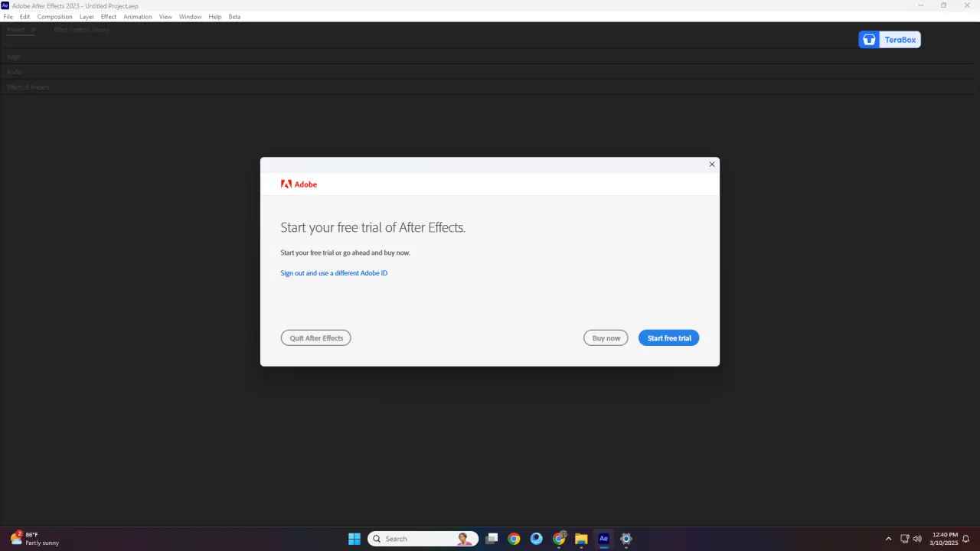Open the Effect menu
This screenshot has width=980, height=551.
click(x=109, y=17)
